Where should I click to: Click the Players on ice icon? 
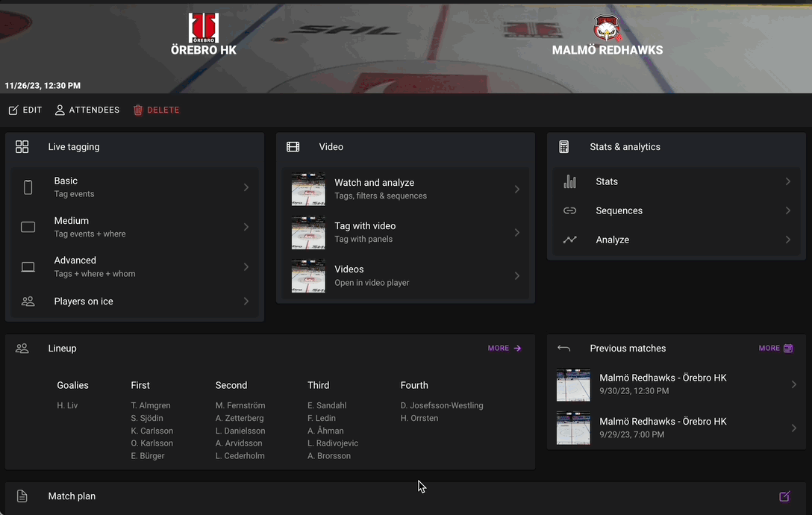(28, 302)
